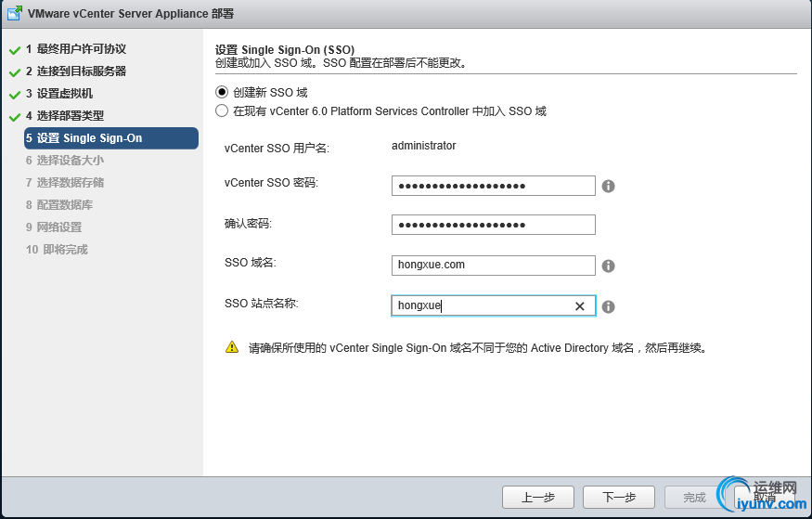Click the next step (下一步) button
Image resolution: width=812 pixels, height=519 pixels.
619,497
